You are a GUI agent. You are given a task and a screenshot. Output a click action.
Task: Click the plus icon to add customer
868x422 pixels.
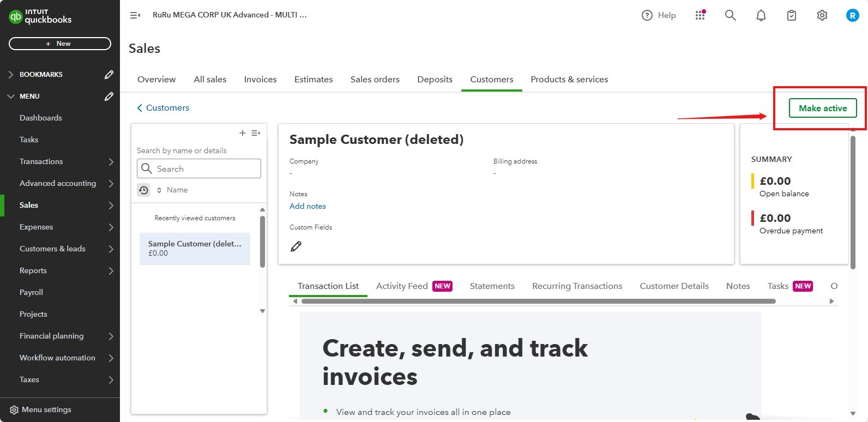pyautogui.click(x=243, y=133)
